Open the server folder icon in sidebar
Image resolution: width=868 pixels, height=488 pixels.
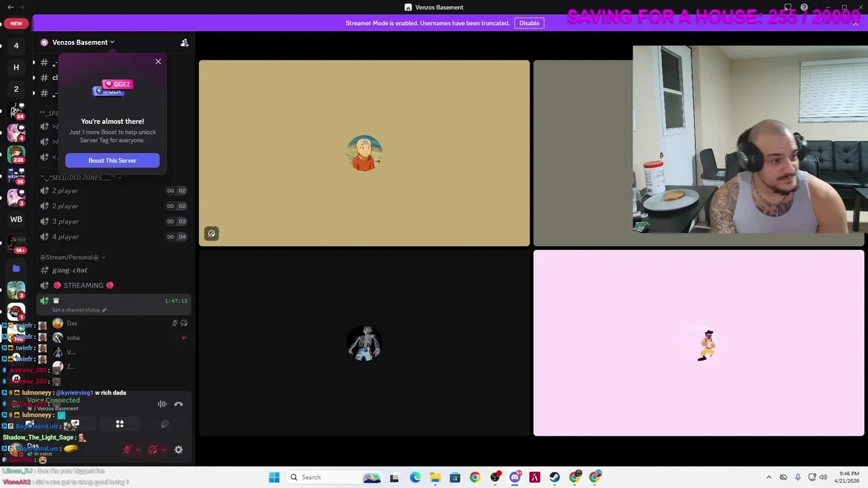click(16, 268)
